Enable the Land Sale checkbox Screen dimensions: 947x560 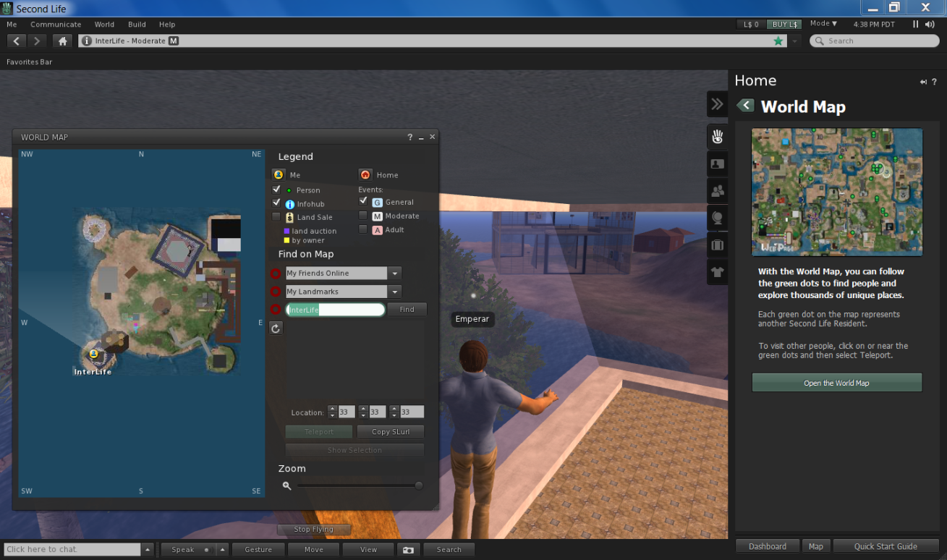(x=276, y=216)
